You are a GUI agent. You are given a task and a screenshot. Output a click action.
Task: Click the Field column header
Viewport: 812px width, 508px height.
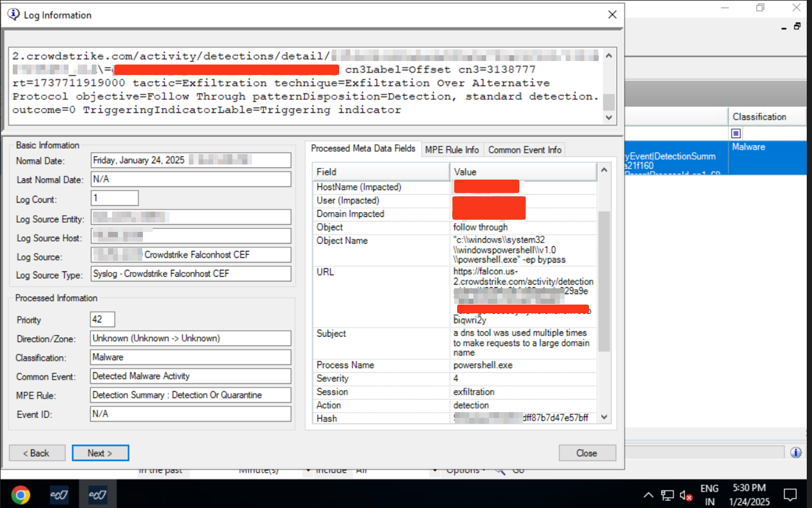[x=381, y=172]
